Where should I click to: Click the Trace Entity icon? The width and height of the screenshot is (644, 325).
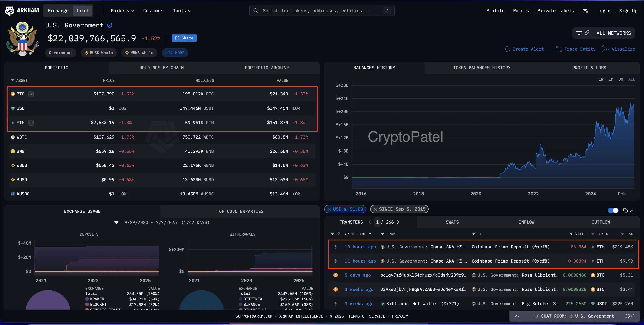point(559,49)
